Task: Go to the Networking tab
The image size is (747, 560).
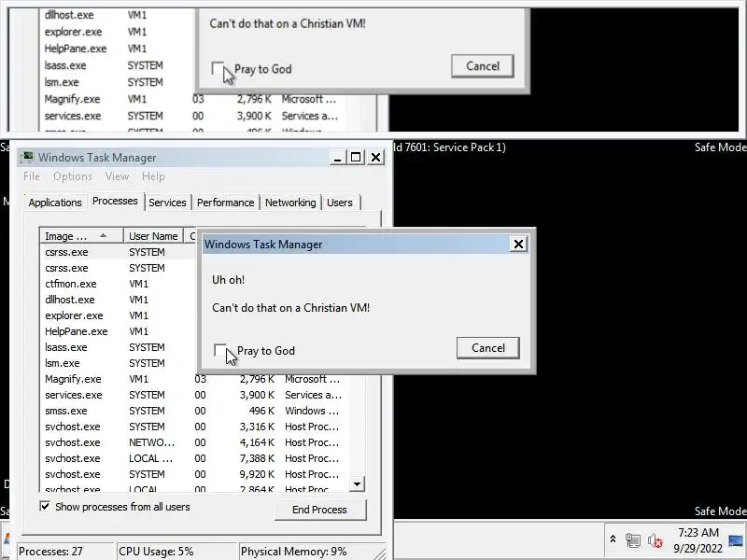Action: [x=290, y=203]
